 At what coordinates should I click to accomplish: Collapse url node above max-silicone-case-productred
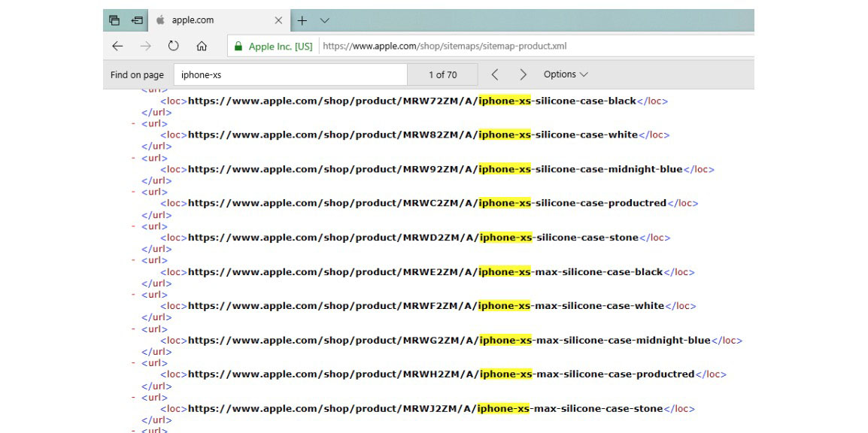point(133,363)
